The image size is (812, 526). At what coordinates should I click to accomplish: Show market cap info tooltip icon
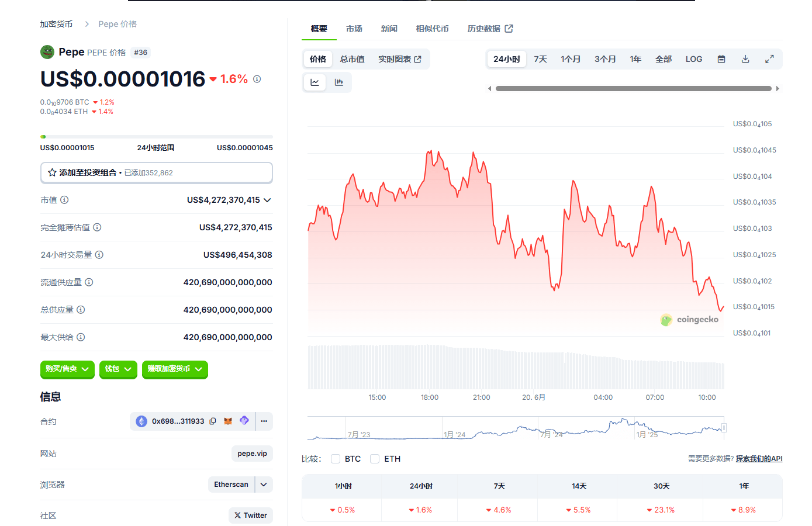(x=64, y=200)
